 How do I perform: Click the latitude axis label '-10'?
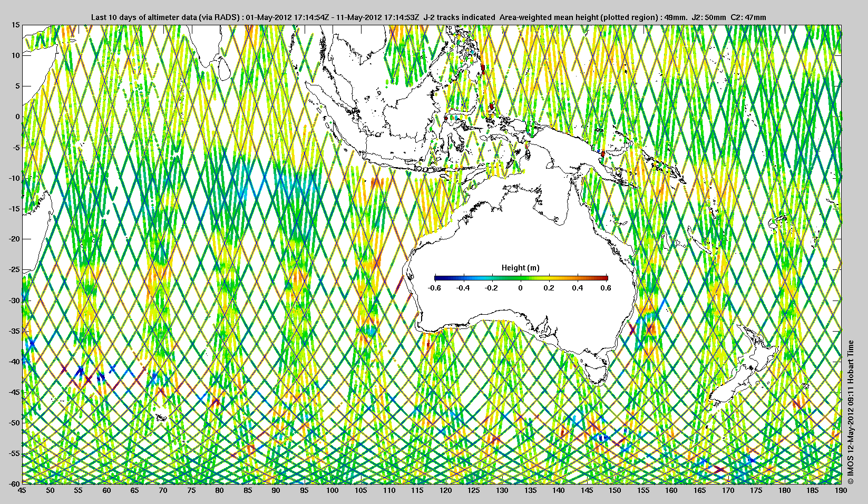coord(14,178)
